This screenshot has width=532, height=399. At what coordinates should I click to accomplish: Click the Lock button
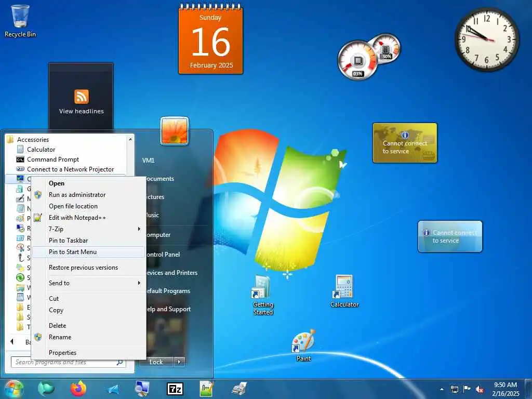156,362
